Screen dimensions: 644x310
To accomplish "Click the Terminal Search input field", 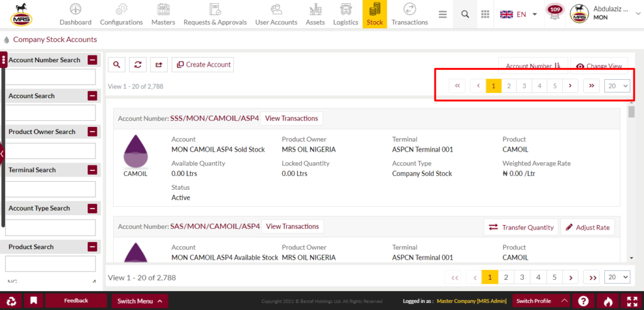I will [x=50, y=189].
